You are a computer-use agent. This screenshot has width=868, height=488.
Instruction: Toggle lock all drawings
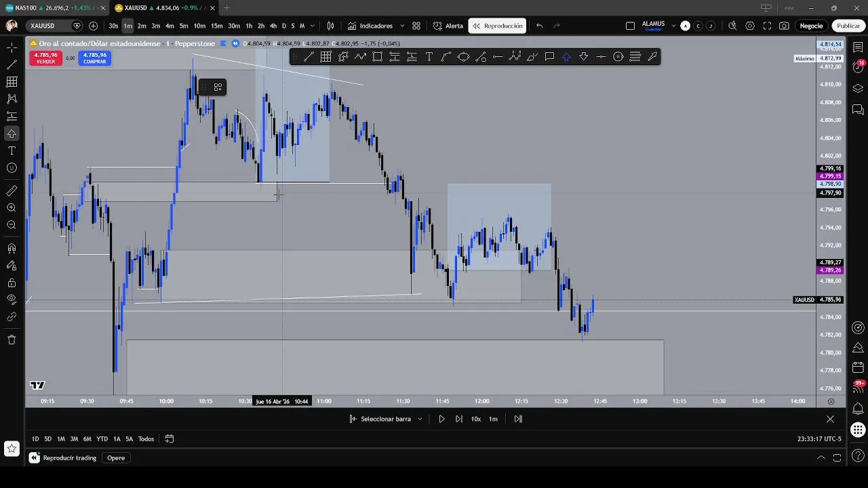[x=12, y=283]
